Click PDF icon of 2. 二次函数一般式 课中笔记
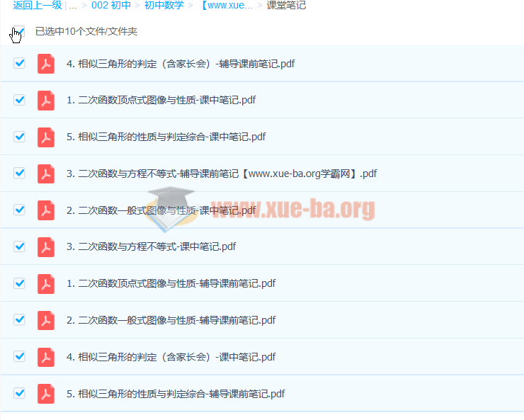Screen dimensions: 524x420 pos(46,210)
